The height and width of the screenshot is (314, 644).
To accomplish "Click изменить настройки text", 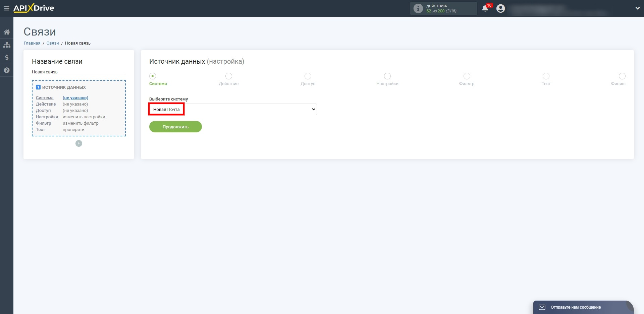I will point(84,117).
